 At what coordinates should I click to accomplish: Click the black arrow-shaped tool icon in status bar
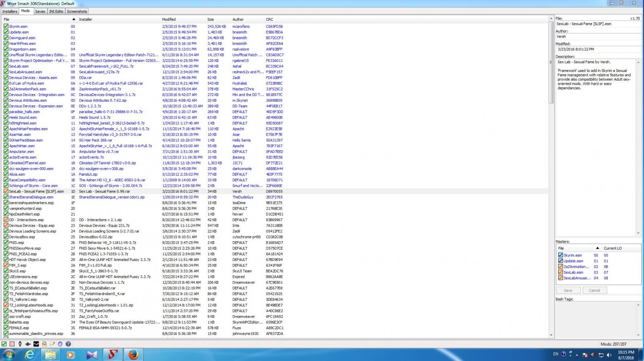click(x=28, y=344)
